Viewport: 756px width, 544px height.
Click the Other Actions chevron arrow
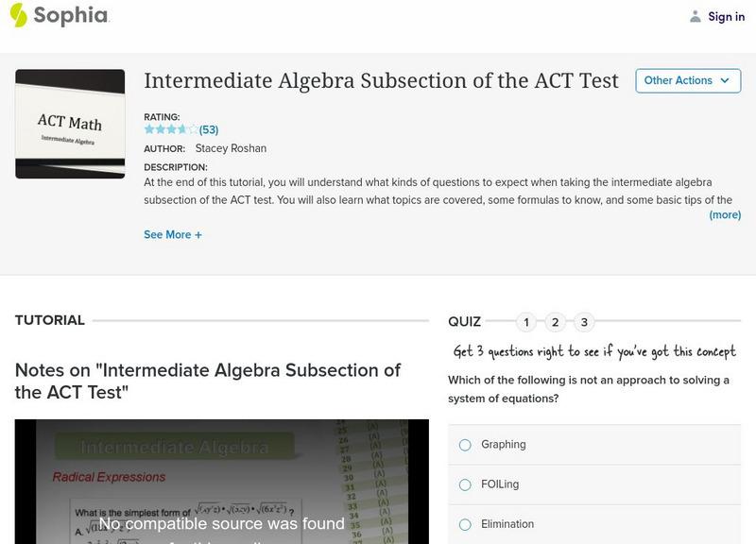click(725, 80)
